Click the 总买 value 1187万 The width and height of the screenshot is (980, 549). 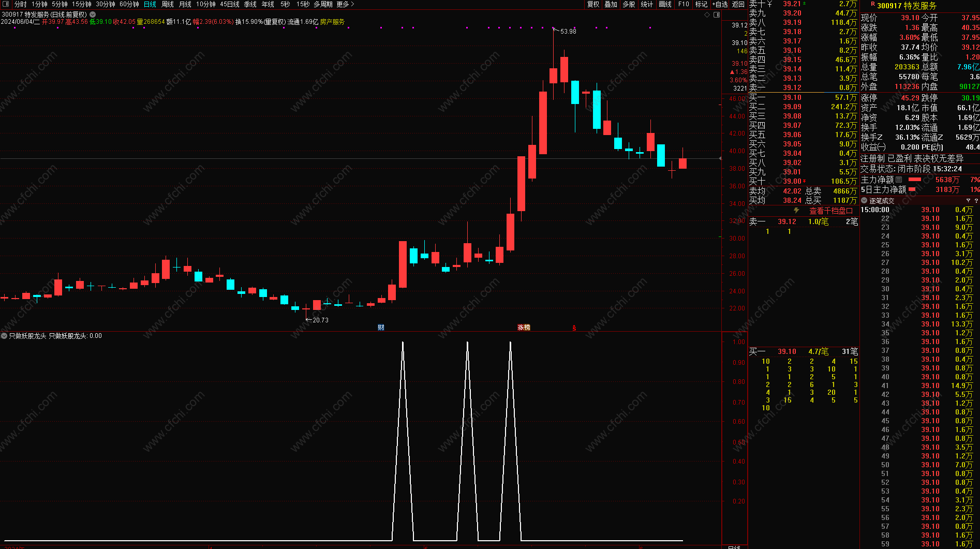pos(845,200)
